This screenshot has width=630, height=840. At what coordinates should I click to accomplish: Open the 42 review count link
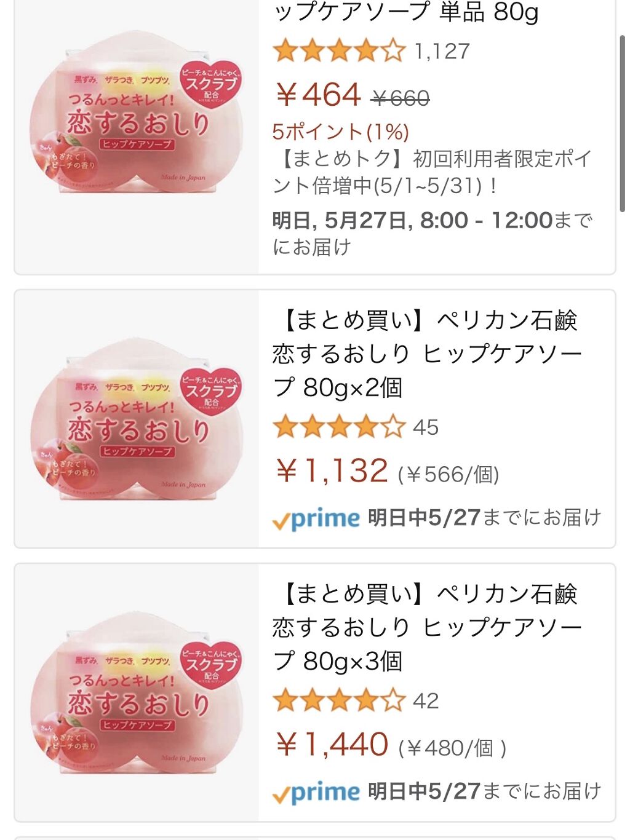click(x=426, y=700)
